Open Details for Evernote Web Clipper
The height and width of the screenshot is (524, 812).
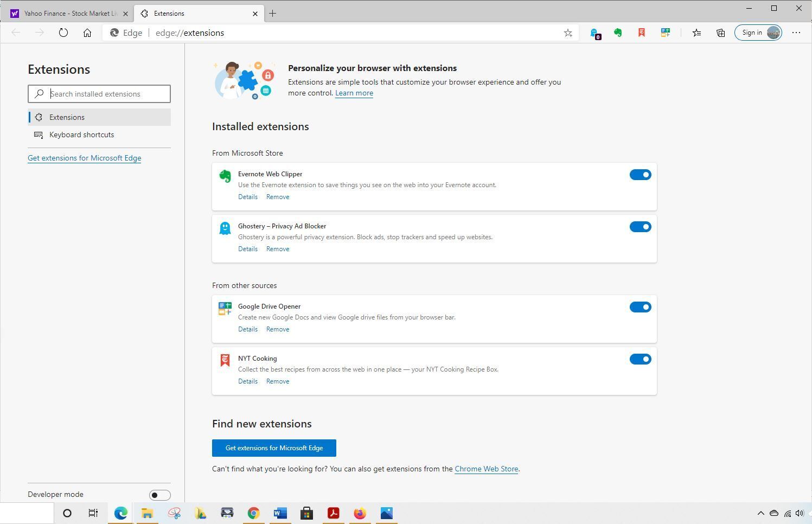(x=248, y=197)
